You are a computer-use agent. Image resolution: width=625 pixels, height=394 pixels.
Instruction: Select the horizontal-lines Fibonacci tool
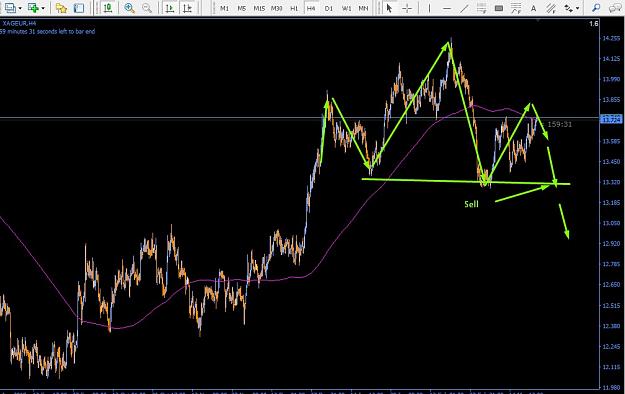(x=482, y=8)
